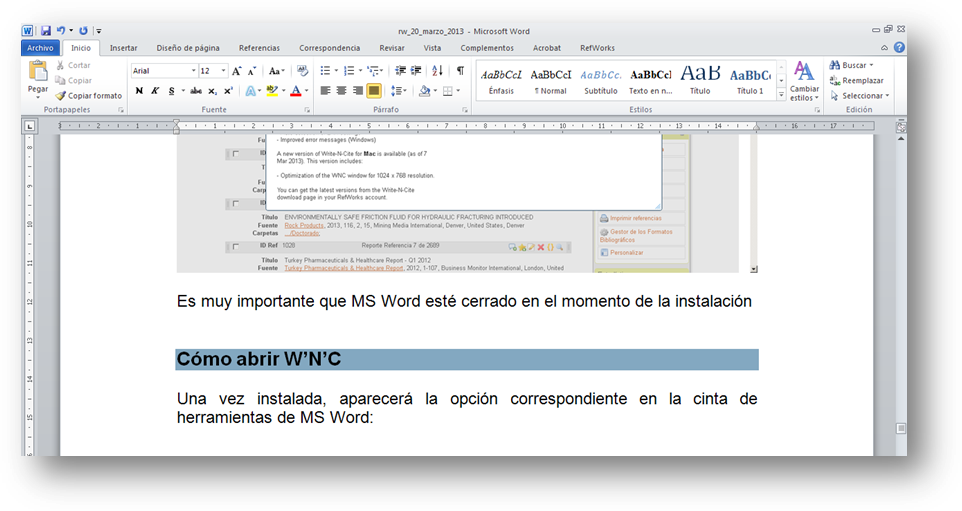Undo the last action
This screenshot has width=962, height=511.
[x=61, y=31]
